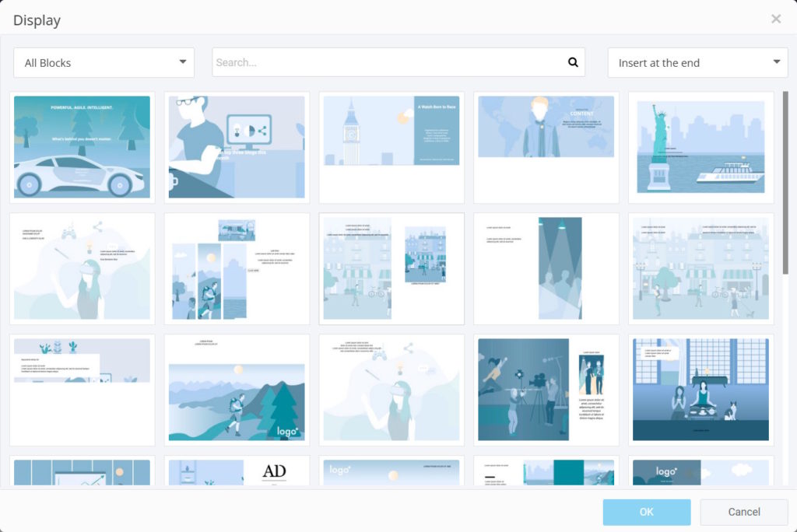Pick the film crew camera block
The height and width of the screenshot is (532, 797).
546,390
